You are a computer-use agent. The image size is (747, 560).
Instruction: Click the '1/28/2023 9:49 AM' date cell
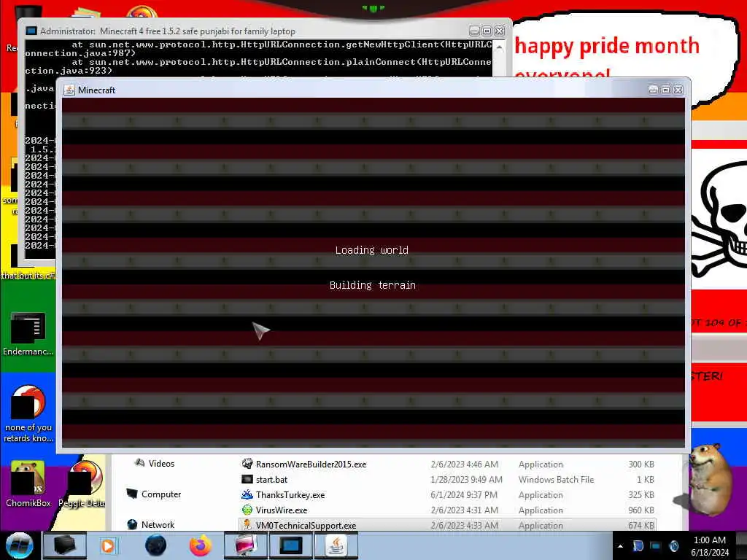pyautogui.click(x=466, y=479)
